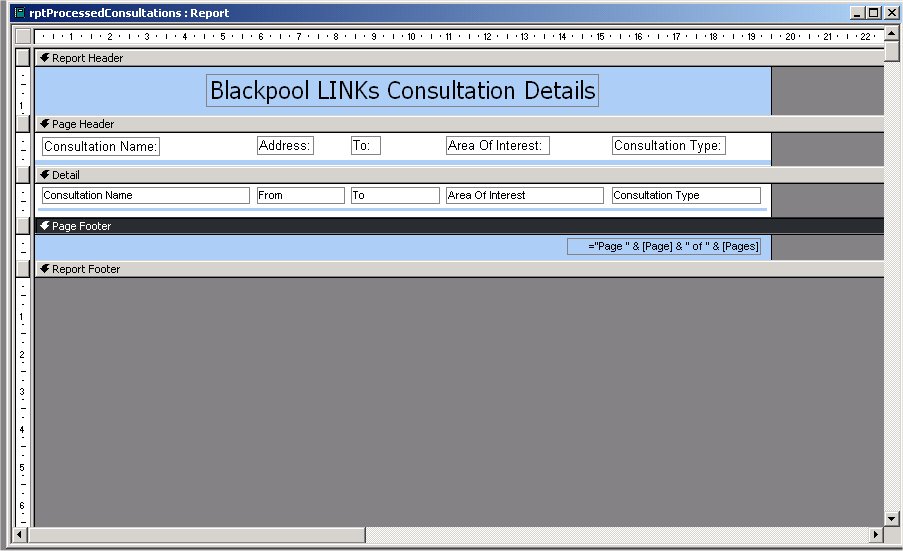Click the Consultation Type detail text box
903x551 pixels.
[686, 195]
